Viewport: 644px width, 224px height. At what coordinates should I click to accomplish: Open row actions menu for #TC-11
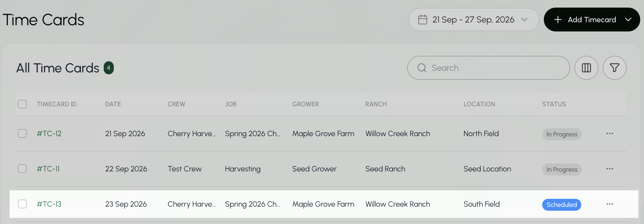point(610,169)
